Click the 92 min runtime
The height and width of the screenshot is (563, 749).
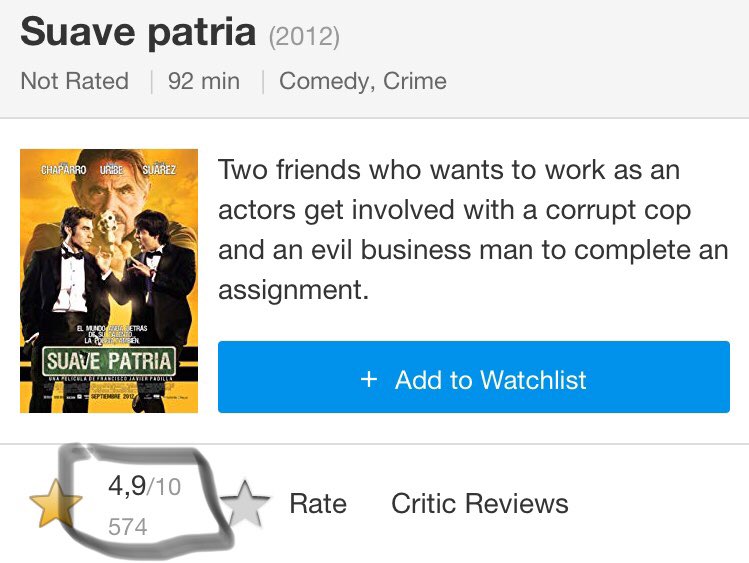204,81
